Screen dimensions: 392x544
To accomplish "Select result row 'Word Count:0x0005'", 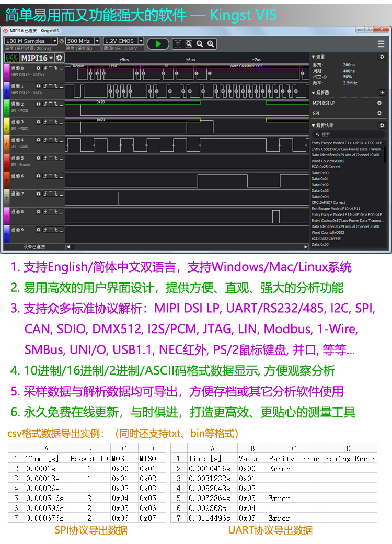I will pos(328,161).
